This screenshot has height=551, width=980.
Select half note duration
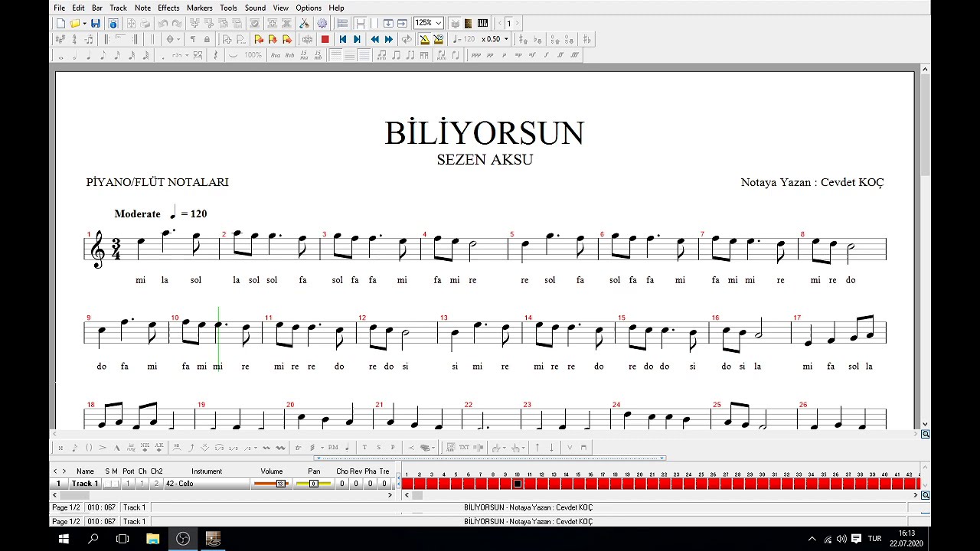[74, 55]
